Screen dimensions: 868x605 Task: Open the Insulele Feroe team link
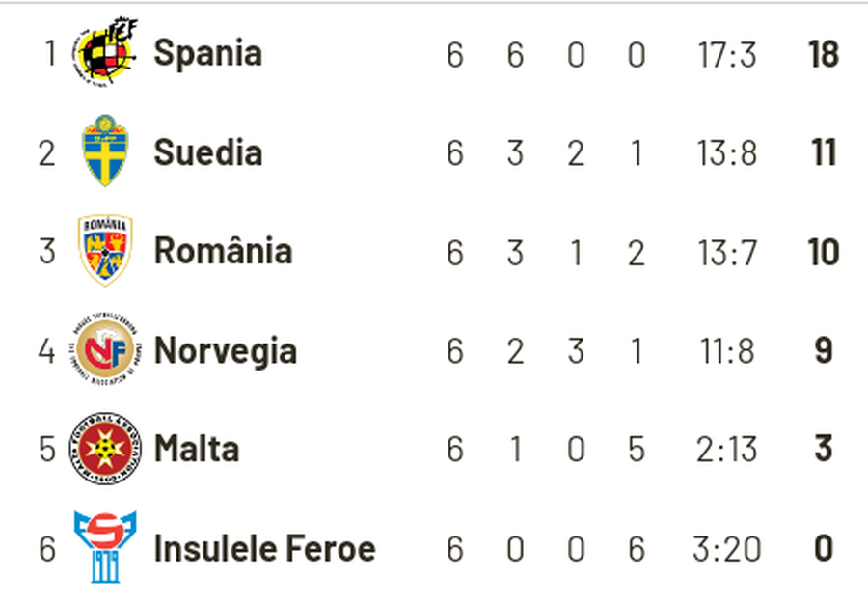click(x=264, y=548)
